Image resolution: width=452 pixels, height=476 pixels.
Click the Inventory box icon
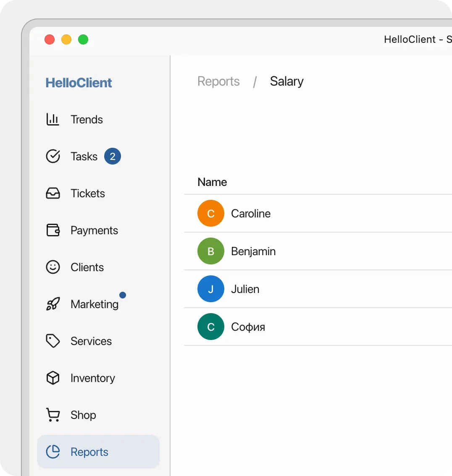53,378
